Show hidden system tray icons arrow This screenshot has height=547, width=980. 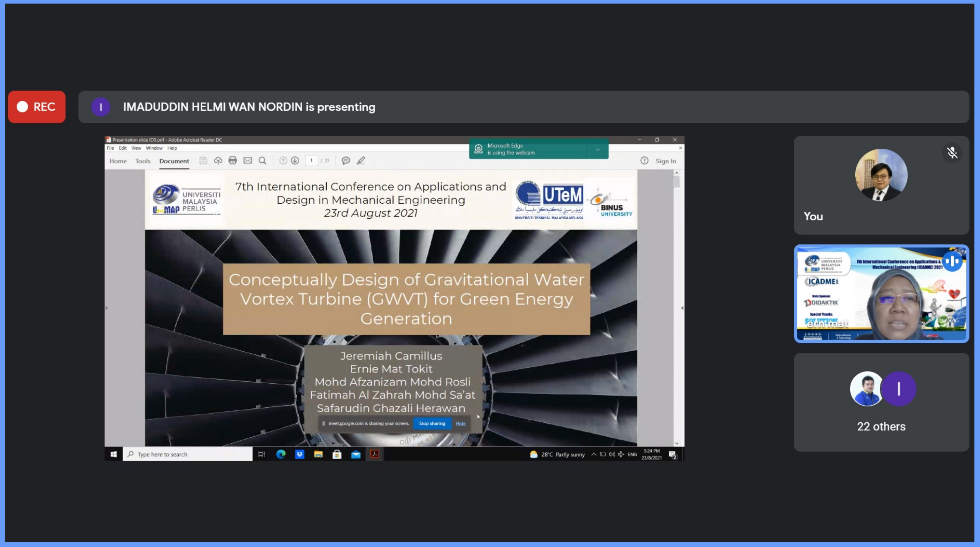593,454
